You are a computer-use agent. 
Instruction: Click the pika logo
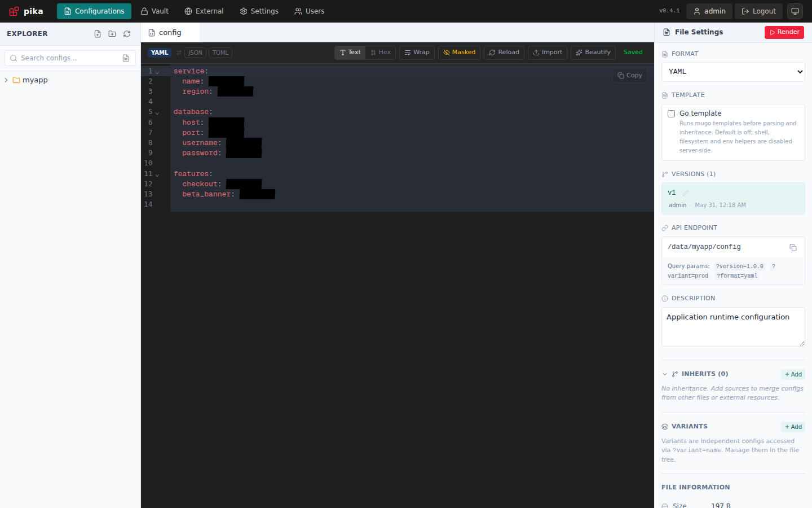(x=26, y=11)
